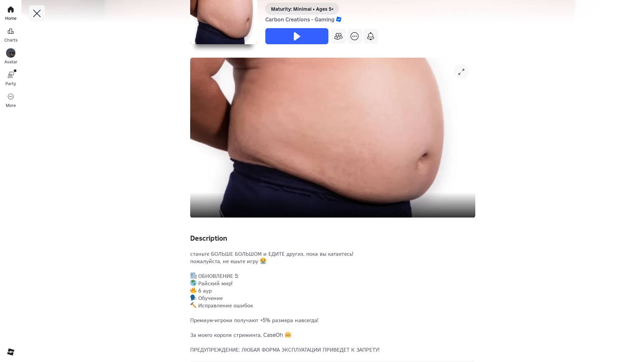Open the Party panel

pyautogui.click(x=11, y=78)
